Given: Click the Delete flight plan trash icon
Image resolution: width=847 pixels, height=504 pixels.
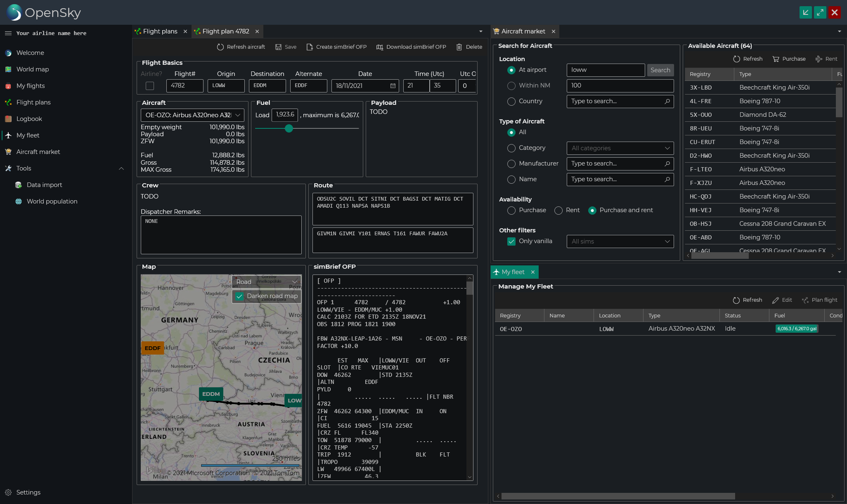Looking at the screenshot, I should (459, 47).
